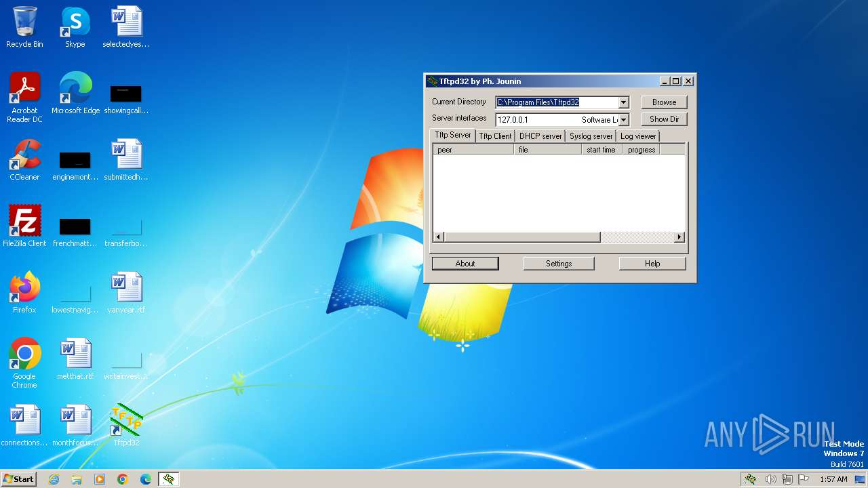Switch to the Syslog server tab

point(591,136)
